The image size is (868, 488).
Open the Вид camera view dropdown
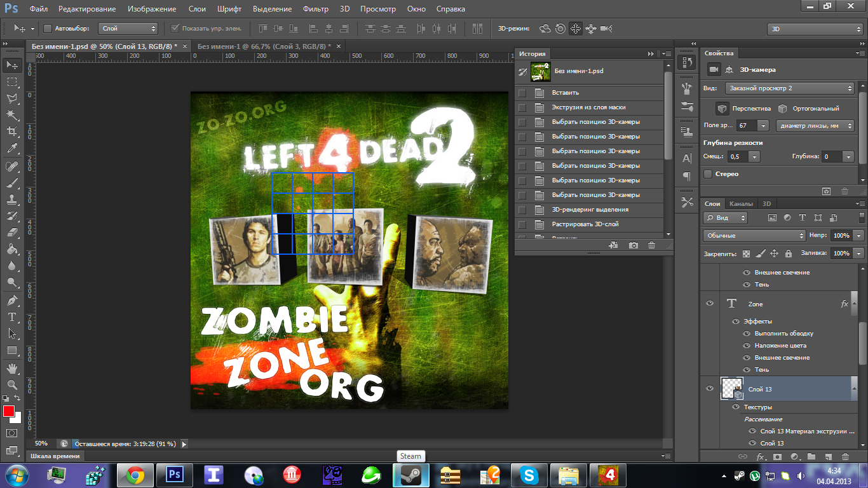789,88
